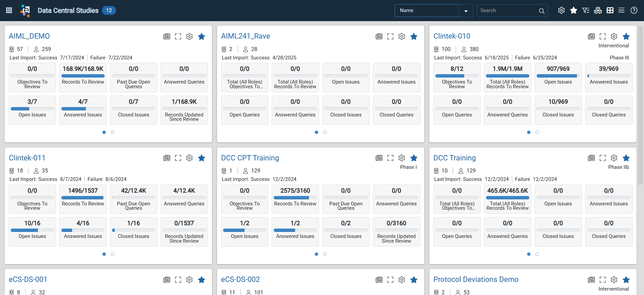
Task: Open eCS-DS-001 card settings gear
Action: coord(190,280)
